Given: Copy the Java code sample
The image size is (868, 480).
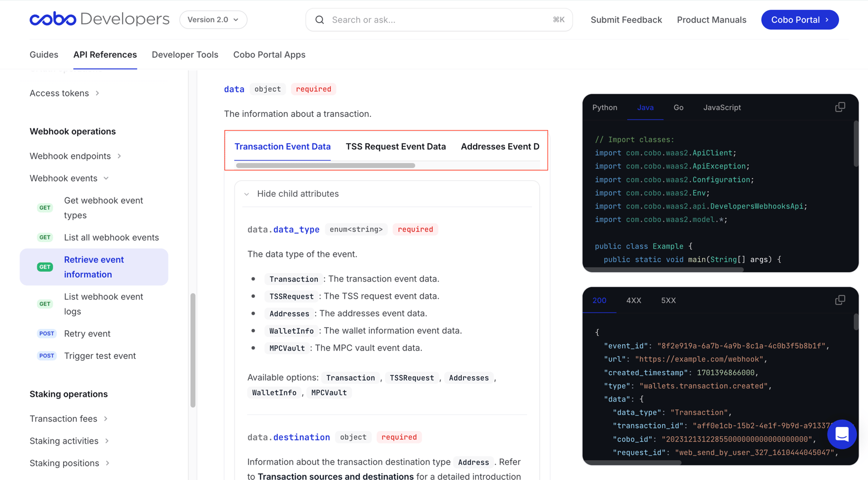Looking at the screenshot, I should (x=840, y=107).
